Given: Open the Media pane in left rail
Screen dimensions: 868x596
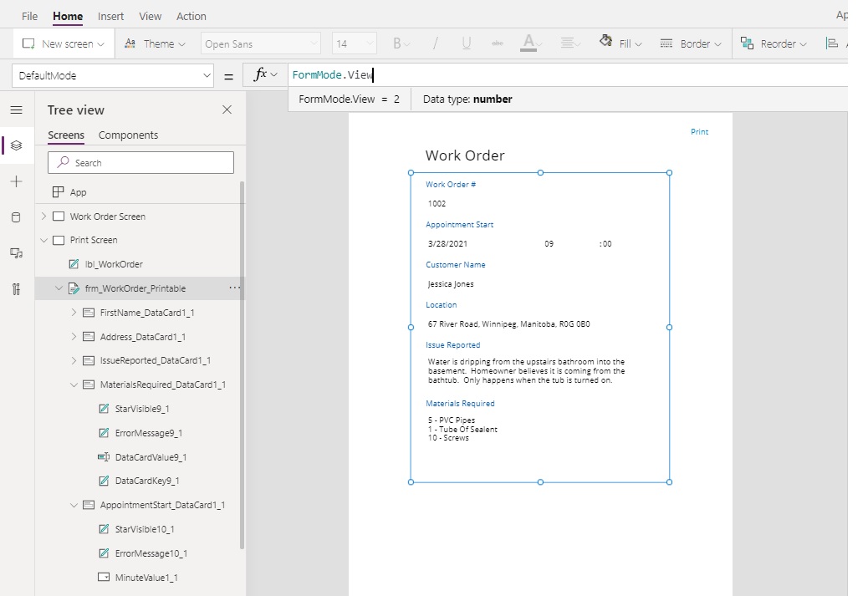Looking at the screenshot, I should [16, 253].
